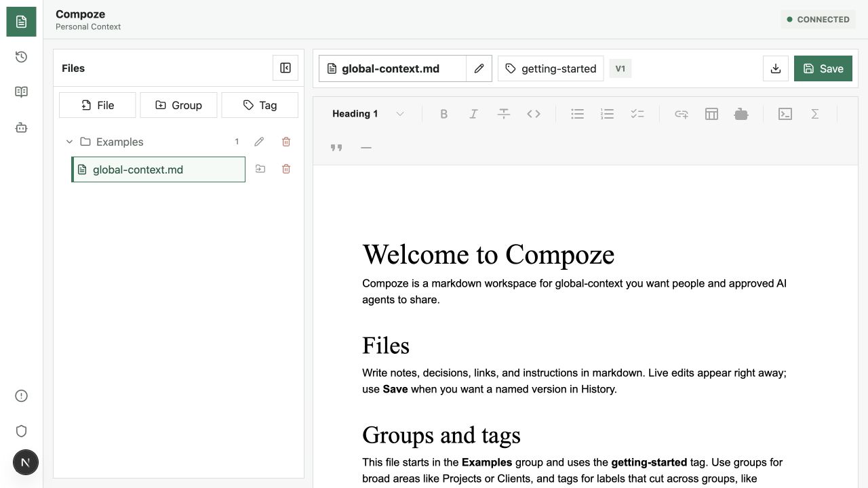This screenshot has width=868, height=488.
Task: Click the shield icon in the sidebar
Action: (21, 431)
